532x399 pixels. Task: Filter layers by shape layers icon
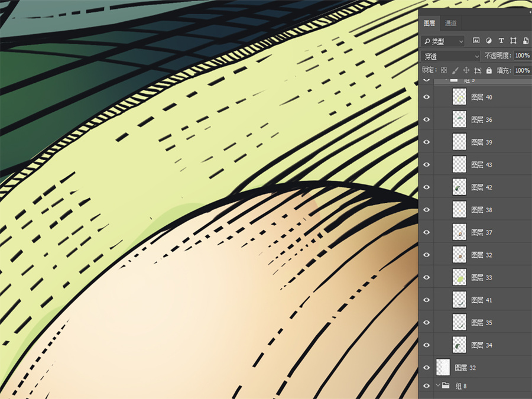pyautogui.click(x=513, y=41)
